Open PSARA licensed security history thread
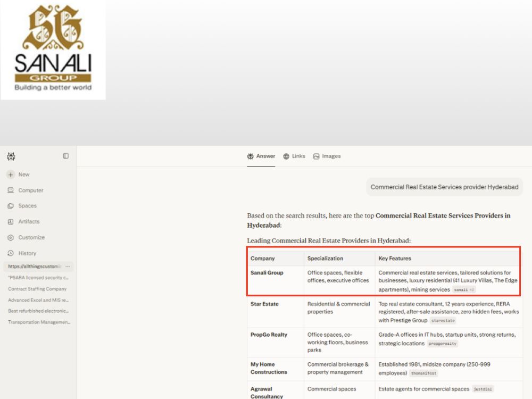 tap(38, 278)
